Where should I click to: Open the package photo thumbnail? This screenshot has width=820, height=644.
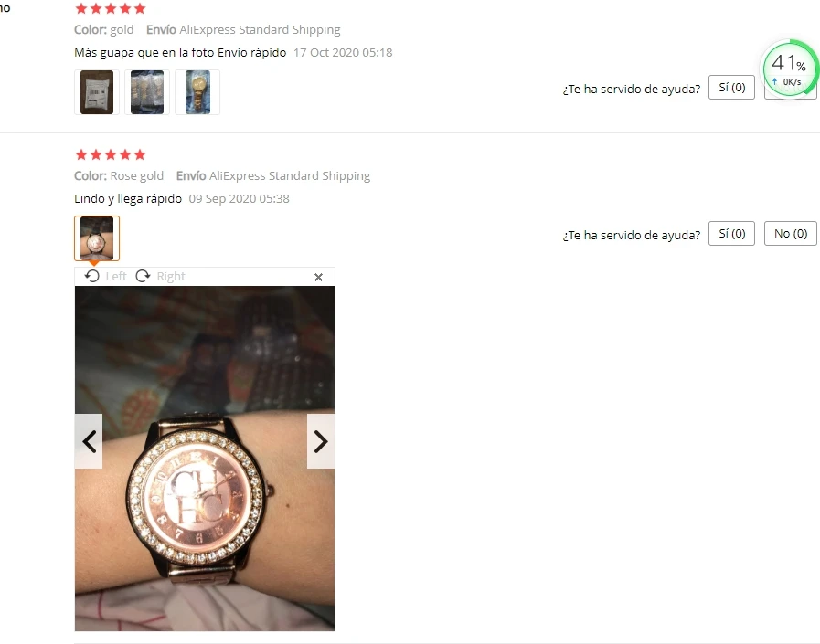97,92
